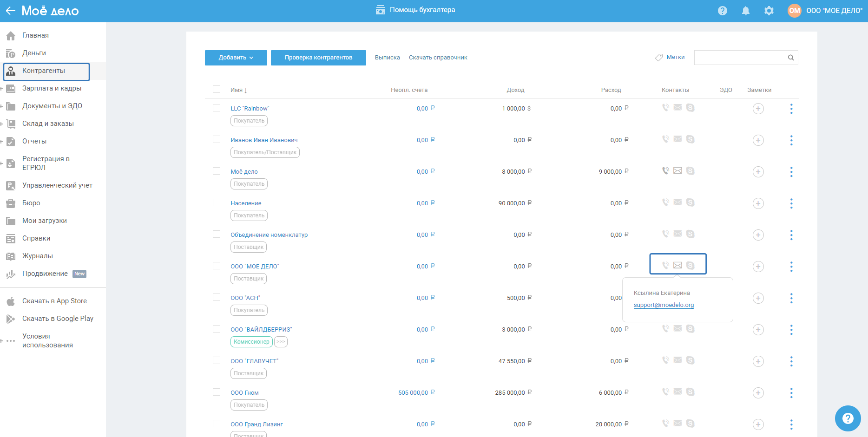
Task: Open Журналы from the left menu
Action: 37,256
